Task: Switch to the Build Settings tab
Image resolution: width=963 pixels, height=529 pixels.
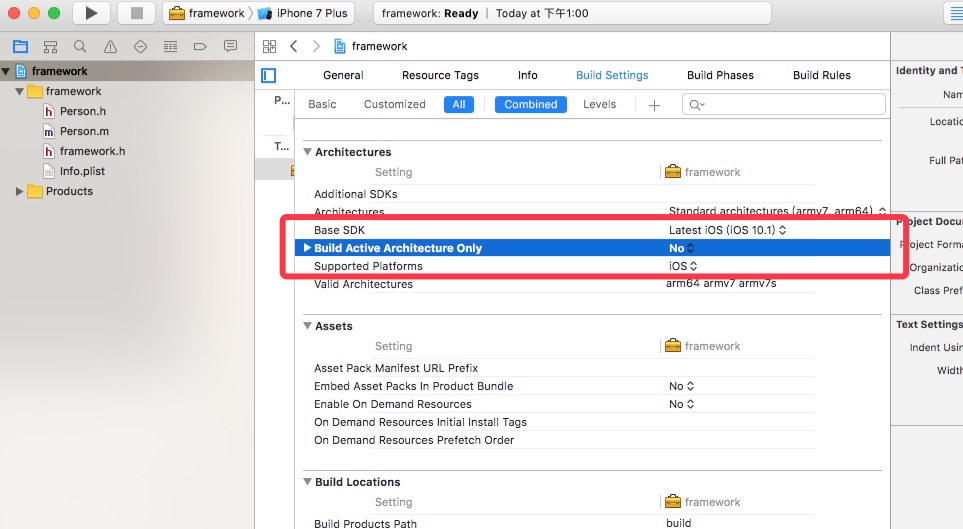Action: coord(612,75)
